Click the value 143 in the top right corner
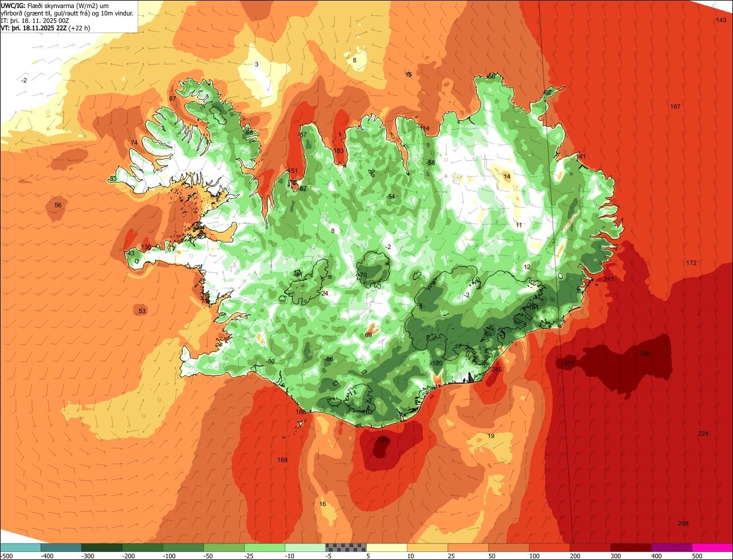This screenshot has width=733, height=560. pyautogui.click(x=722, y=20)
